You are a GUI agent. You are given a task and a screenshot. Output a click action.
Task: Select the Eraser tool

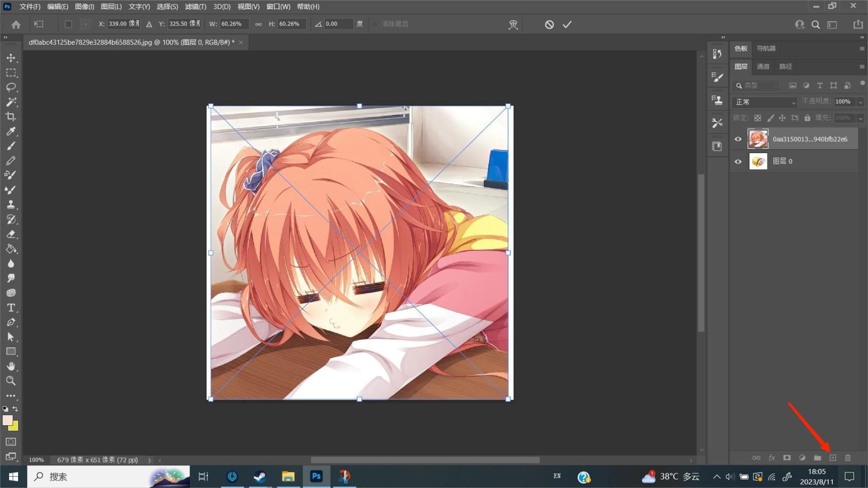11,234
